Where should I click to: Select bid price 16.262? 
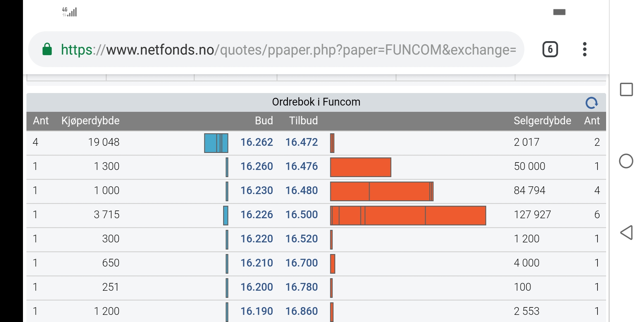[257, 142]
